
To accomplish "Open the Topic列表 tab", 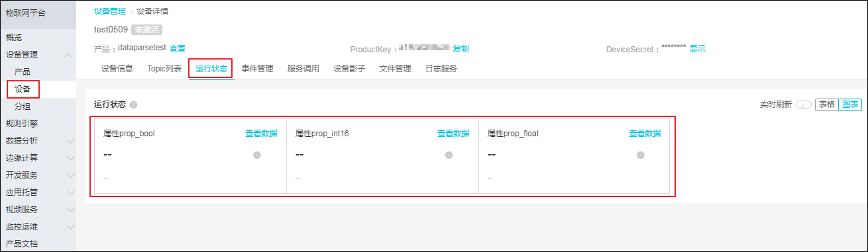I will click(x=164, y=69).
